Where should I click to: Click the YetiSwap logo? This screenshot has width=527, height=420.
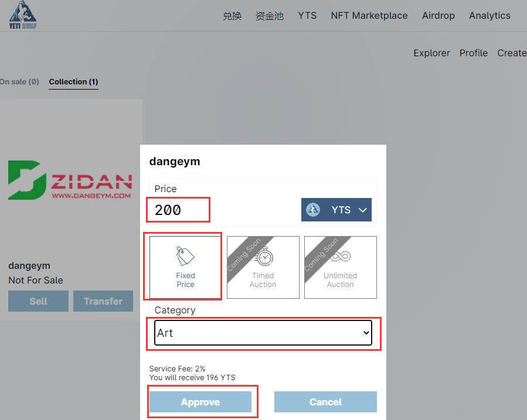click(x=22, y=15)
